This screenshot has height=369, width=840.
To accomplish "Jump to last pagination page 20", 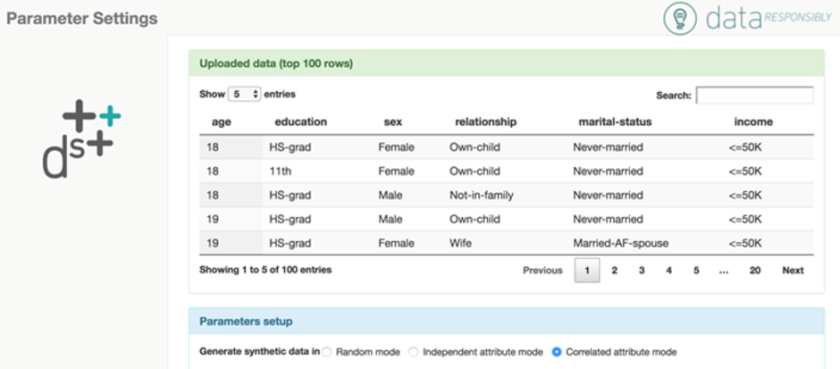I will (755, 270).
